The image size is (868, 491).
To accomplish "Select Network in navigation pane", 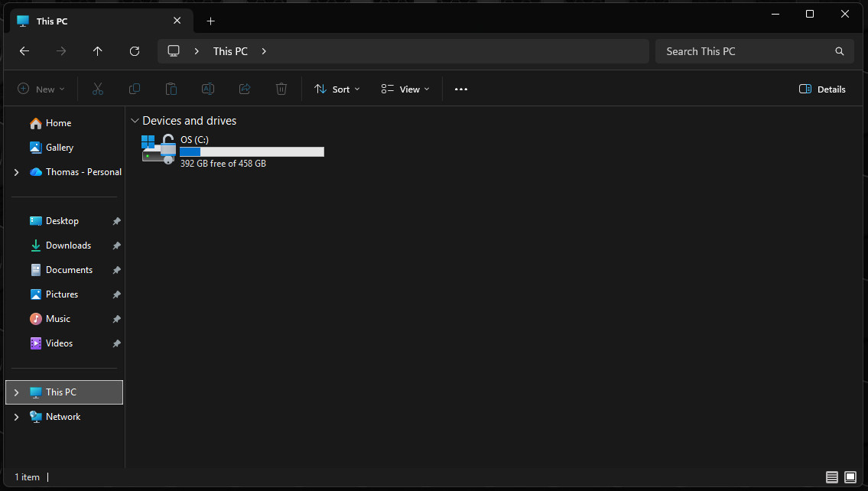I will 63,417.
